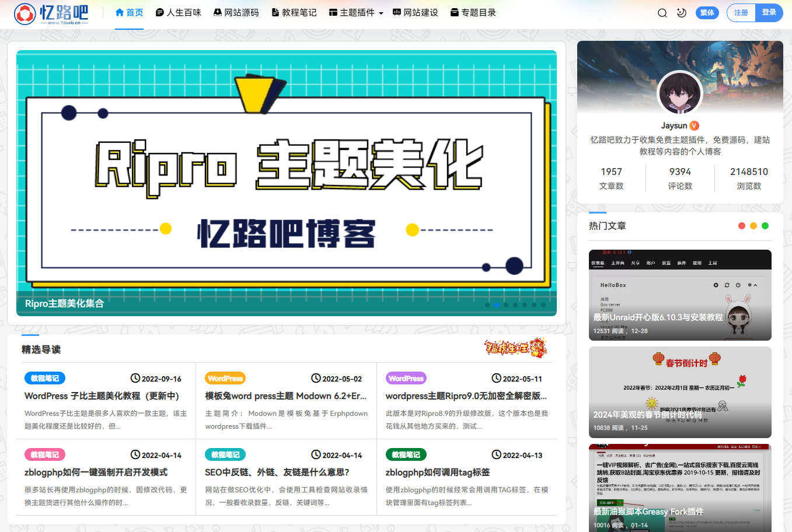
Task: Click the 热门文章 section heading
Action: pos(608,226)
